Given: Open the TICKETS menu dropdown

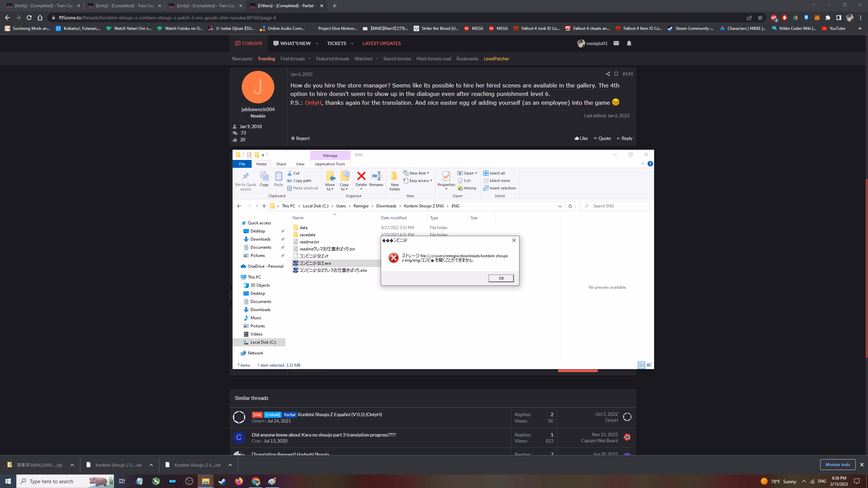Looking at the screenshot, I should click(x=352, y=43).
